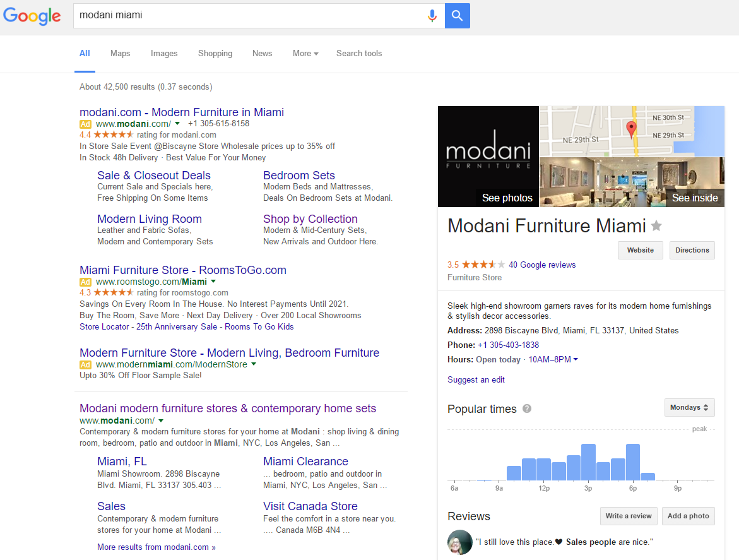Click the 3p peak bar in Popular times
This screenshot has height=560, width=739.
pyautogui.click(x=588, y=462)
